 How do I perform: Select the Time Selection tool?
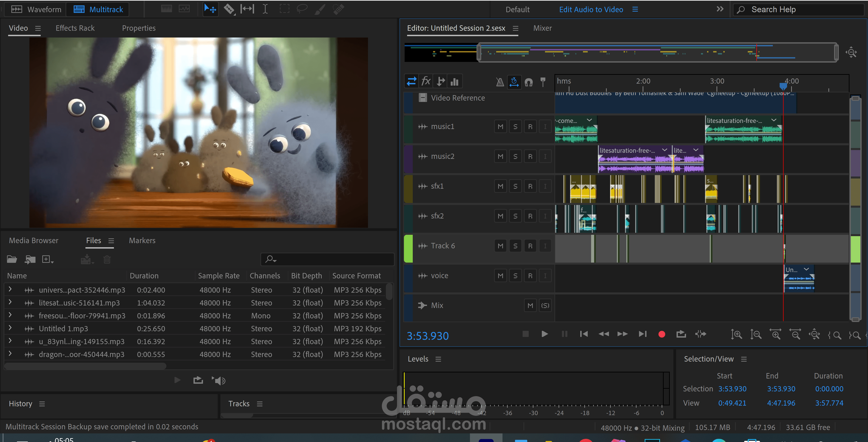[x=266, y=9]
